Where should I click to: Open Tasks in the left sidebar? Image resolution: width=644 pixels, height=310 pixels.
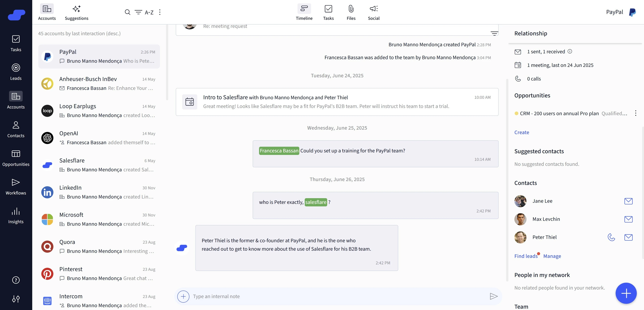pyautogui.click(x=16, y=43)
